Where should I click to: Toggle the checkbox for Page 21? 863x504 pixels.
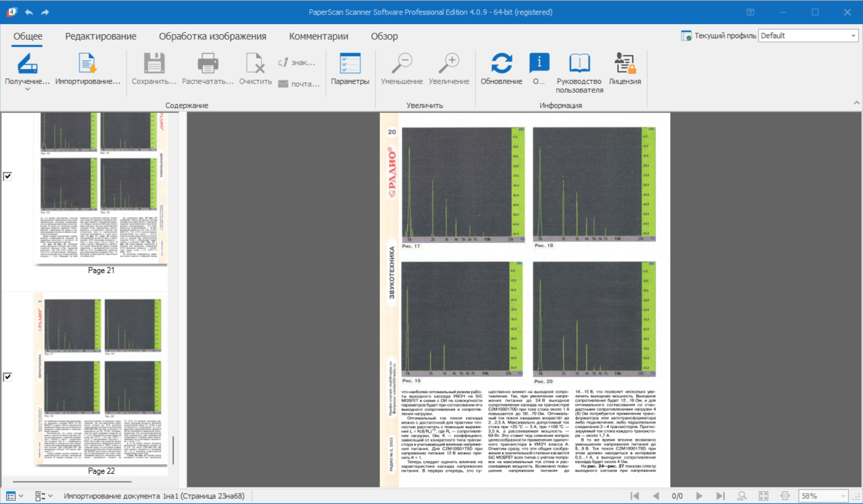pyautogui.click(x=8, y=176)
